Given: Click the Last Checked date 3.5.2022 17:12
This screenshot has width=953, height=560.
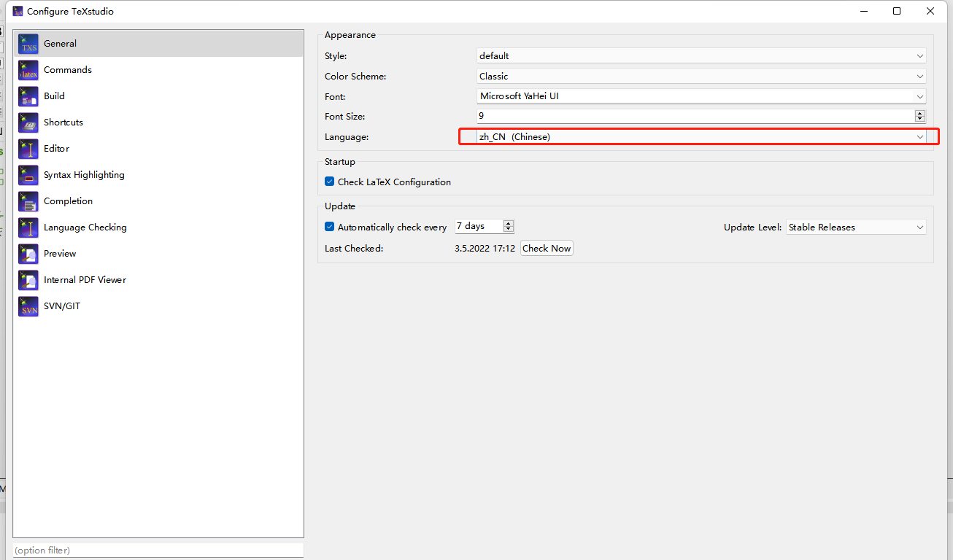Looking at the screenshot, I should (x=485, y=249).
